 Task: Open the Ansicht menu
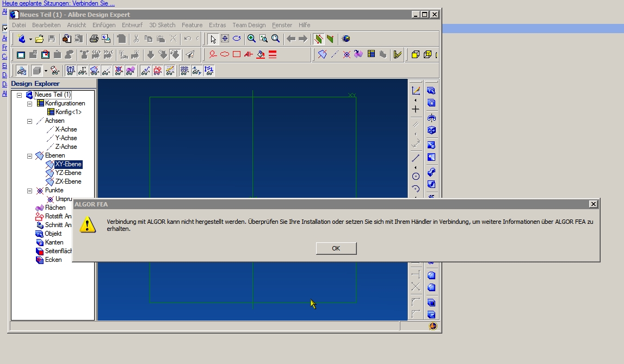[x=76, y=25]
